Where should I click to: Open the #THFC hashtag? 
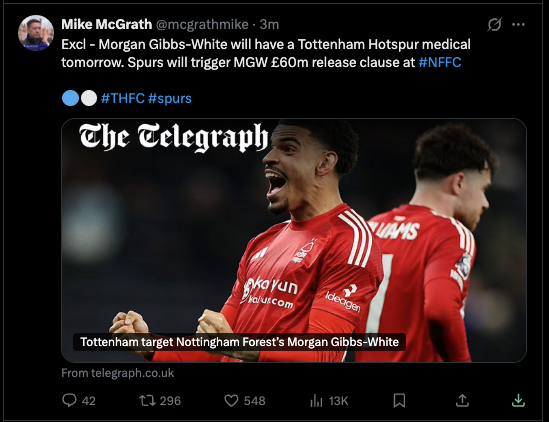[x=123, y=98]
